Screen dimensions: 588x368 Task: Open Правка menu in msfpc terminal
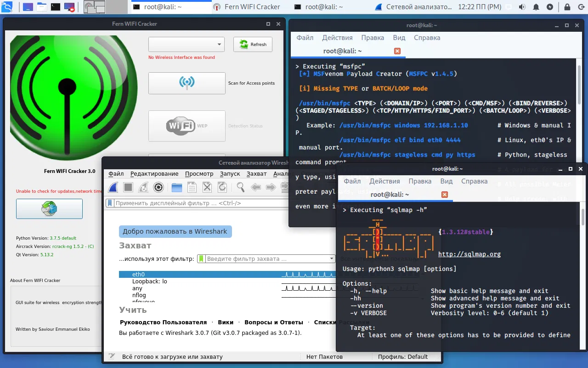373,38
